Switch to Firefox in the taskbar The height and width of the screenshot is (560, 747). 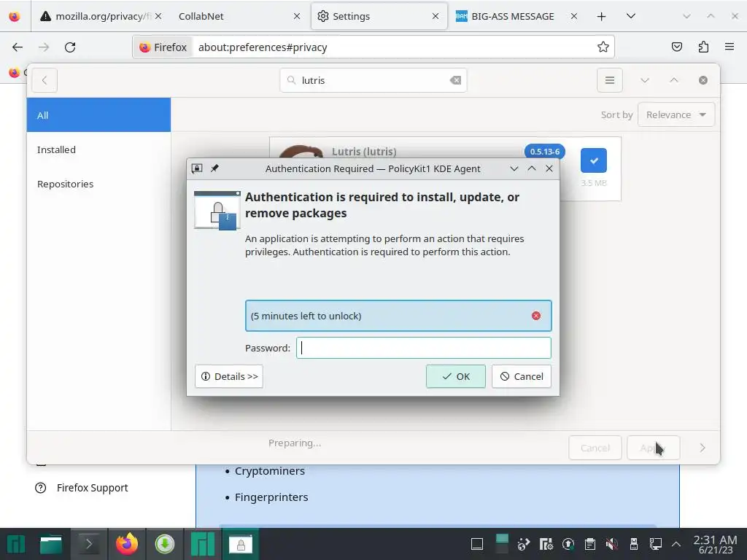(x=127, y=544)
